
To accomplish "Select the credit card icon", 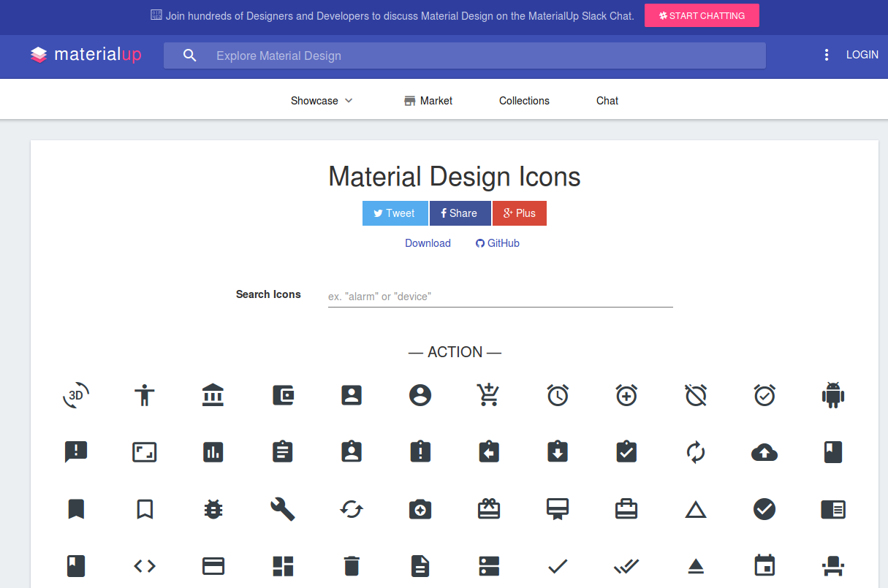I will pos(213,565).
